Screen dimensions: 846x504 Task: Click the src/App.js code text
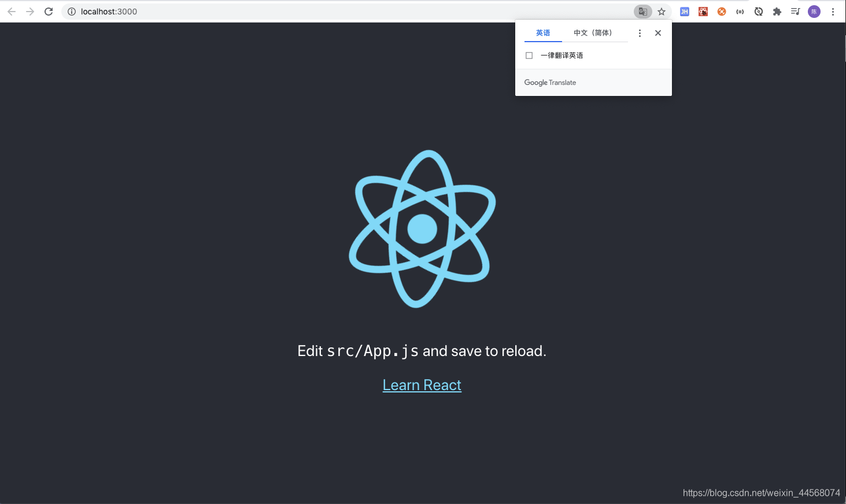373,351
